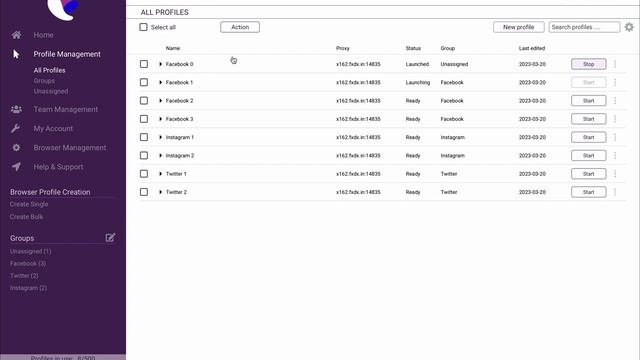Open more options menu for Facebook 3
The height and width of the screenshot is (360, 640).
pos(615,119)
